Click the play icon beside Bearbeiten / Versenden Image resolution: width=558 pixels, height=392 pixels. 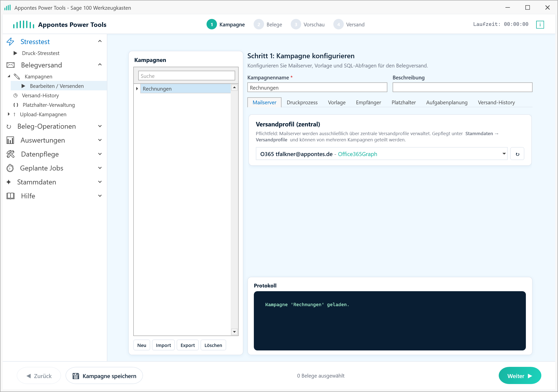23,86
